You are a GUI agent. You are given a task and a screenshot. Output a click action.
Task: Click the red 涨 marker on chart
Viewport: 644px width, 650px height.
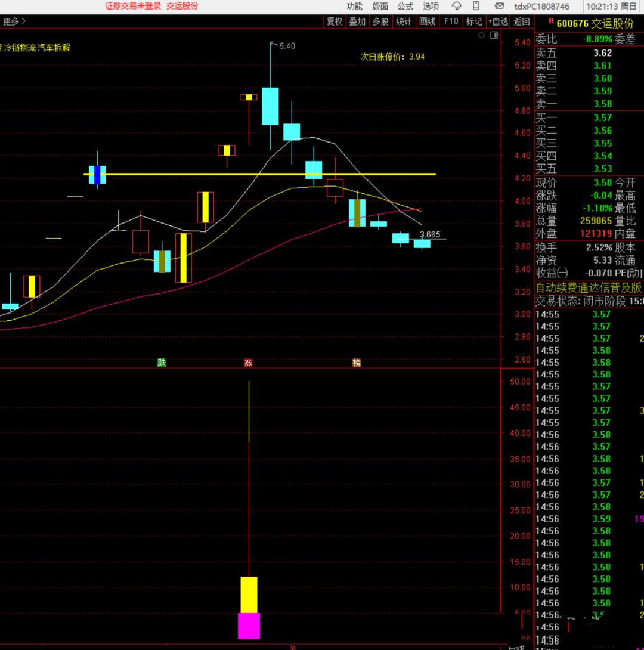[x=248, y=363]
